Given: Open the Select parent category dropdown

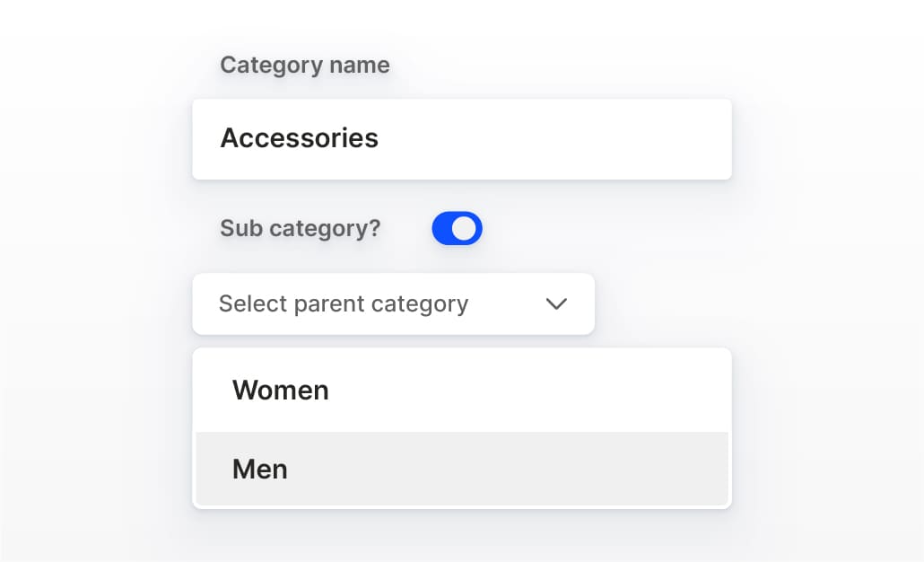Looking at the screenshot, I should tap(393, 303).
